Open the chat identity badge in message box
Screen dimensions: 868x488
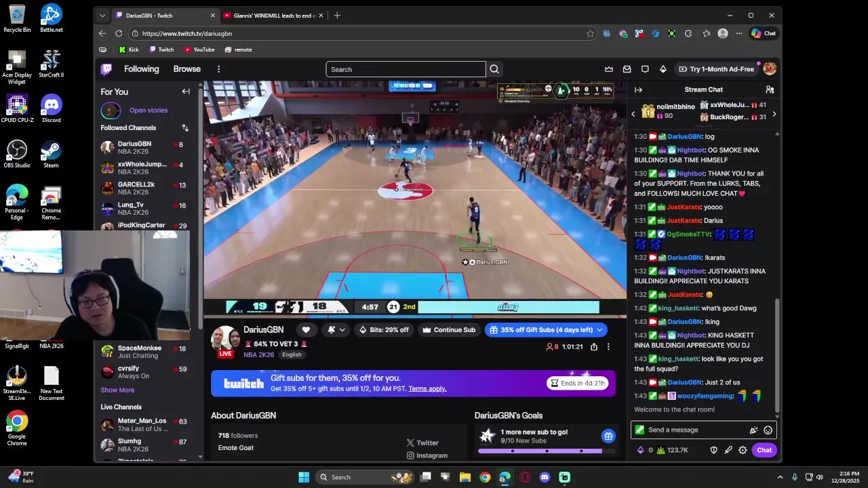tap(639, 430)
